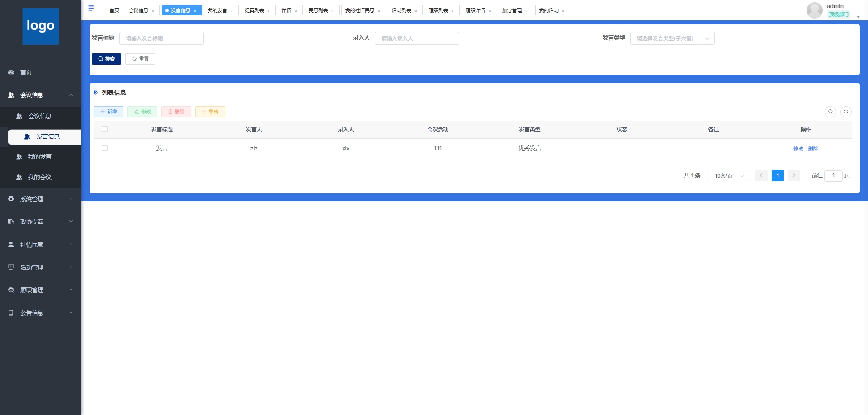Open 我的发言 in the sidebar
The width and height of the screenshot is (868, 415).
pos(41,157)
